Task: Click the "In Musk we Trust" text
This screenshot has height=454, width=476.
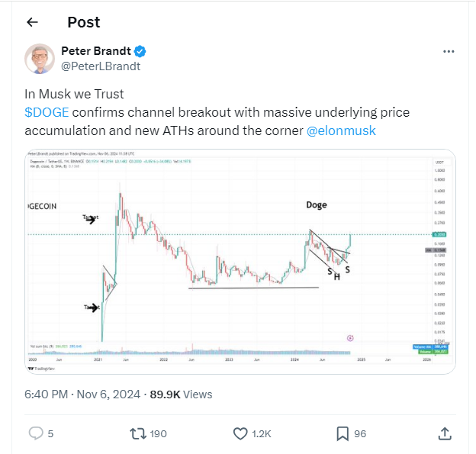Action: pos(73,94)
